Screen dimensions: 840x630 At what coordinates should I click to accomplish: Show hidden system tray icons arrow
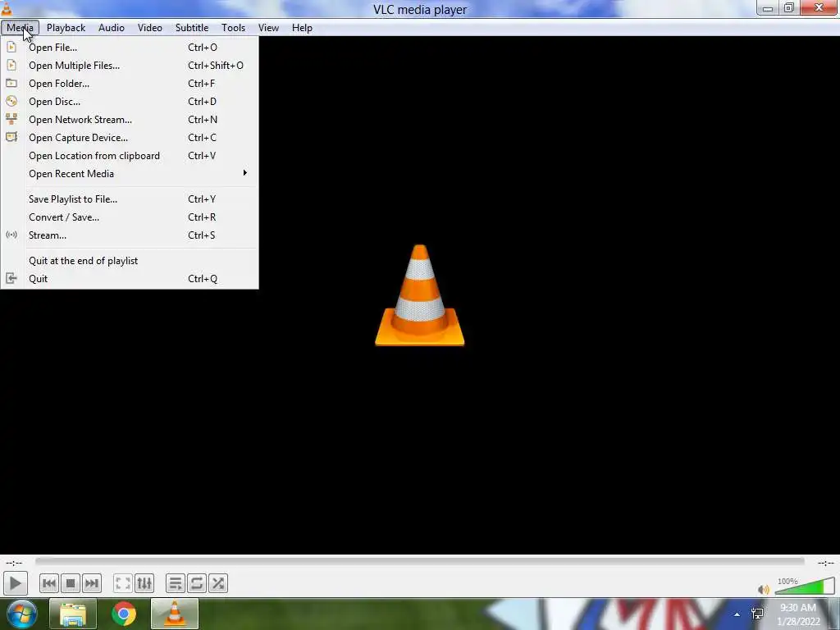pos(737,614)
